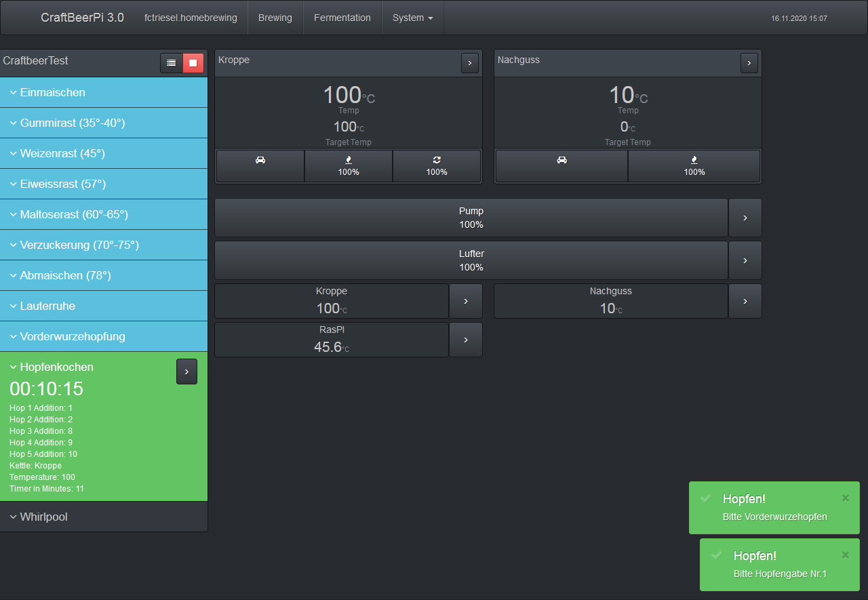868x600 pixels.
Task: Open the Nachguss kettle settings arrow
Action: point(749,63)
